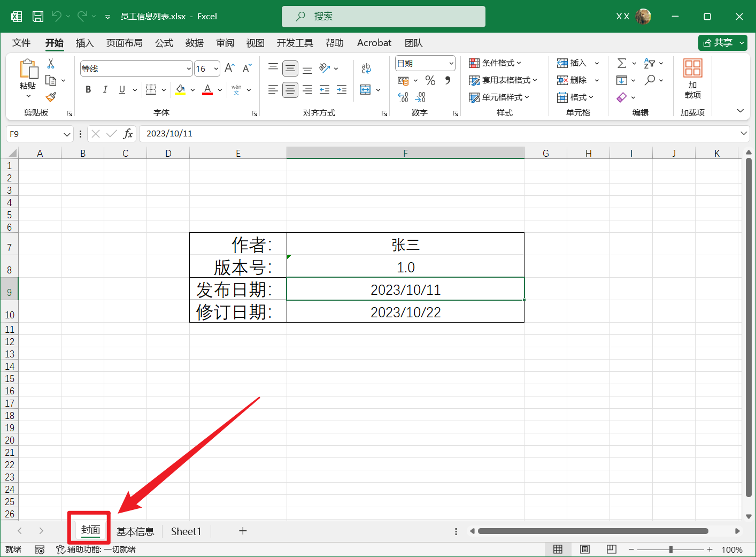The image size is (756, 557).
Task: Toggle merge and center on selection
Action: click(x=366, y=89)
